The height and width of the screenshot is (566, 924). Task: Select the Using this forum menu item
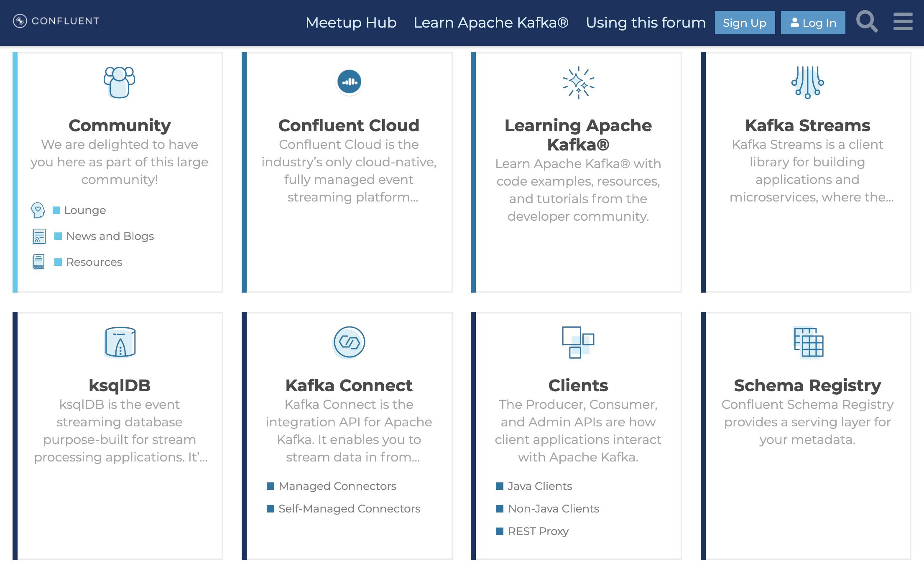(643, 23)
